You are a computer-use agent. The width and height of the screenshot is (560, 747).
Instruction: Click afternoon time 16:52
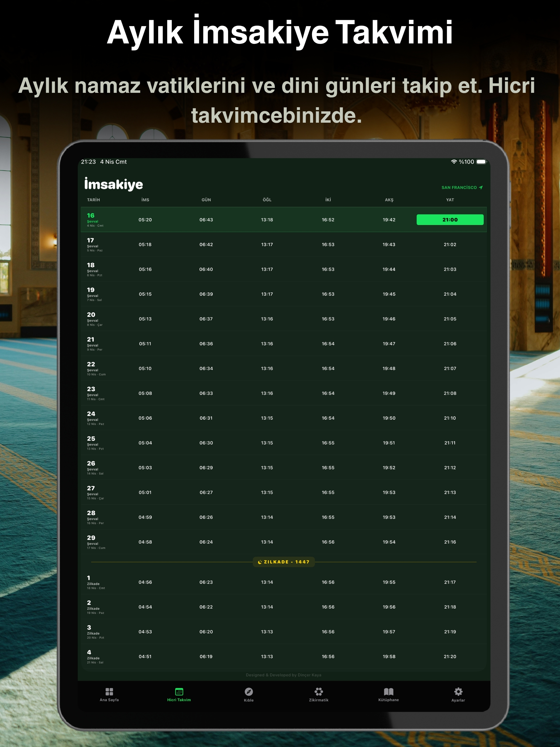point(328,220)
